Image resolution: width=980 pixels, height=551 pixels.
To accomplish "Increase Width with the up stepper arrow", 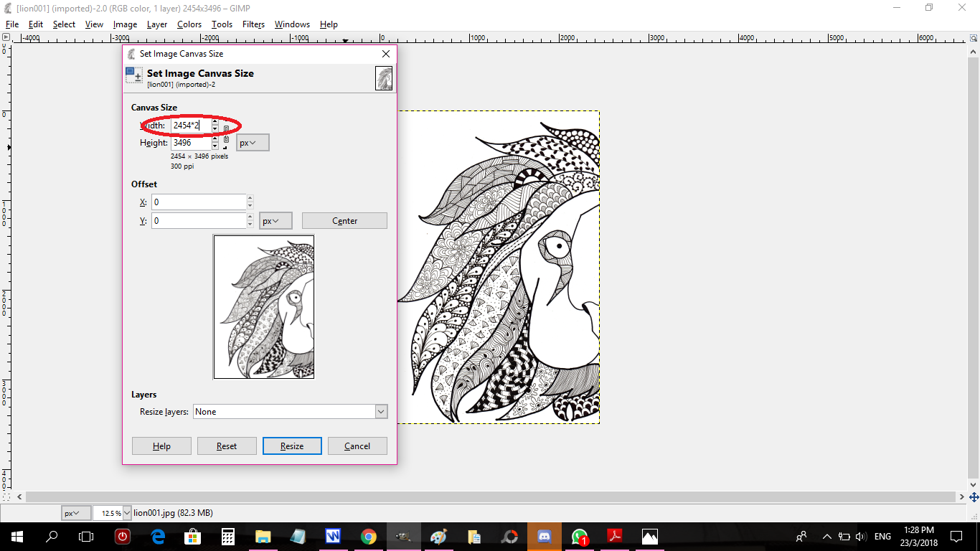I will [215, 122].
